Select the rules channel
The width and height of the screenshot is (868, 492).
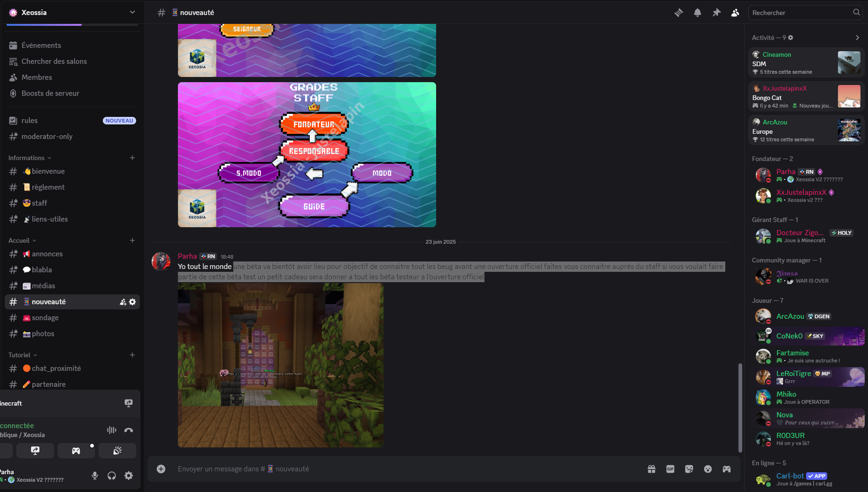(x=72, y=121)
